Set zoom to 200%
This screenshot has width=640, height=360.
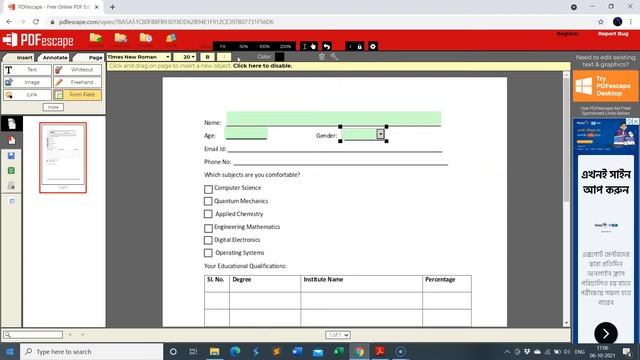285,47
